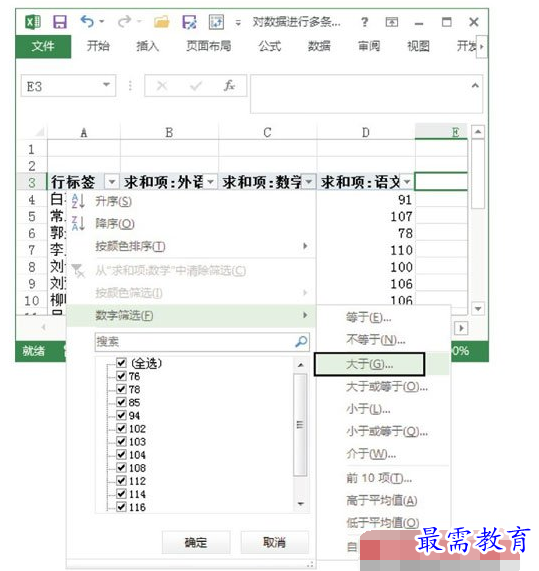This screenshot has height=571, width=539.
Task: Click the Excel application icon
Action: pyautogui.click(x=33, y=22)
